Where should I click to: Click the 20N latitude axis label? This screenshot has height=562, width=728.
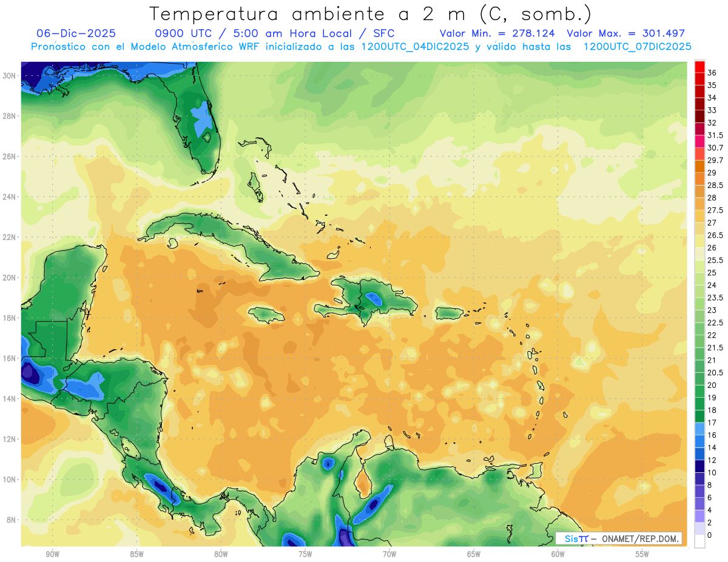click(x=9, y=278)
